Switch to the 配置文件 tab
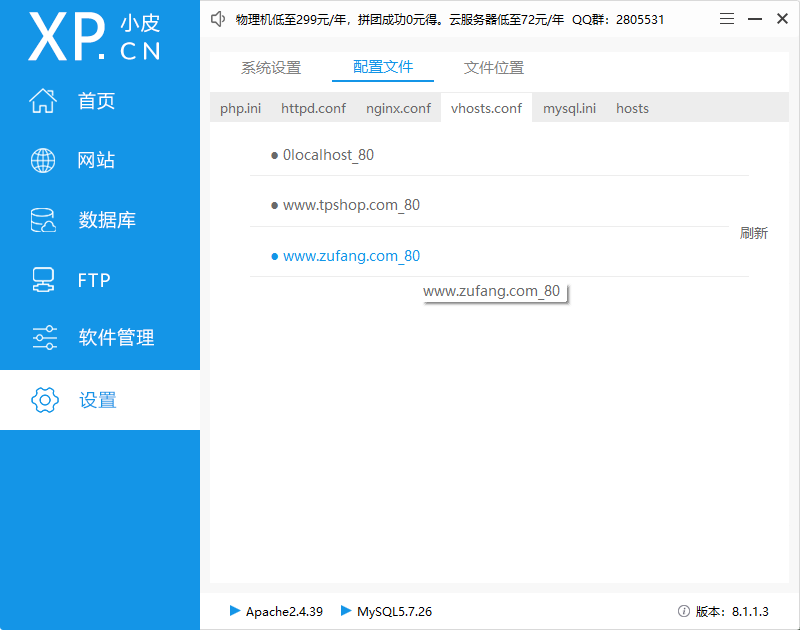The image size is (800, 630). (383, 67)
